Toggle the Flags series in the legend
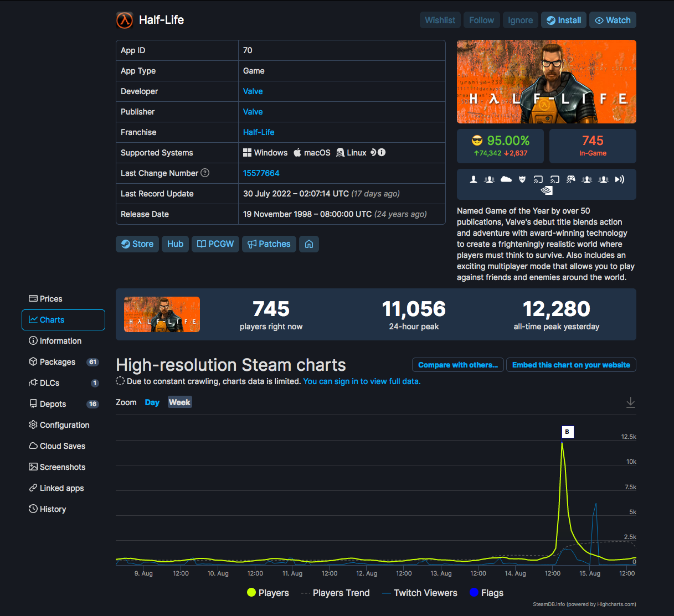Screen dimensions: 674x616 coord(486,593)
